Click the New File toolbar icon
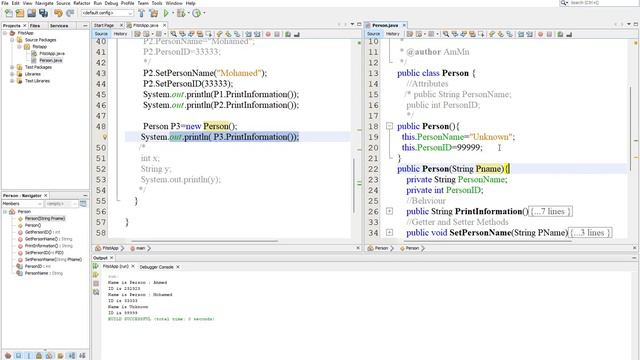 tap(9, 13)
